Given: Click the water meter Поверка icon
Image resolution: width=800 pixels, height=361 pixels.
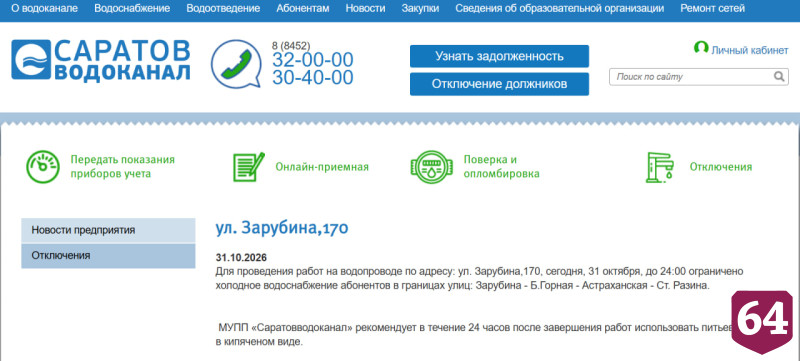Looking at the screenshot, I should pos(432,167).
